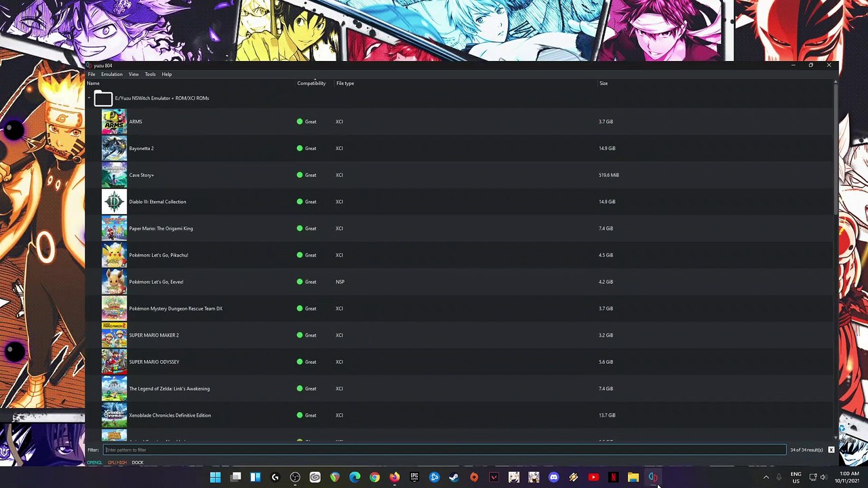
Task: Toggle the OPENGL graphics API indicator
Action: tap(94, 462)
